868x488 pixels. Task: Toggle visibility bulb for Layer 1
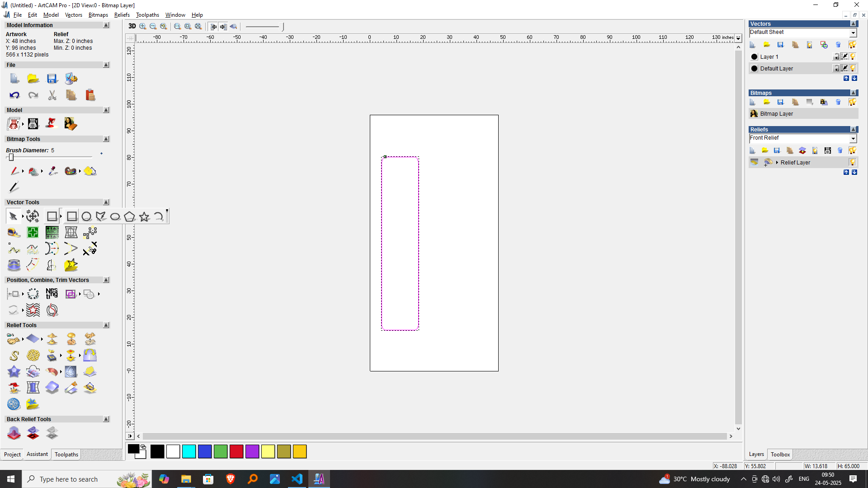853,56
